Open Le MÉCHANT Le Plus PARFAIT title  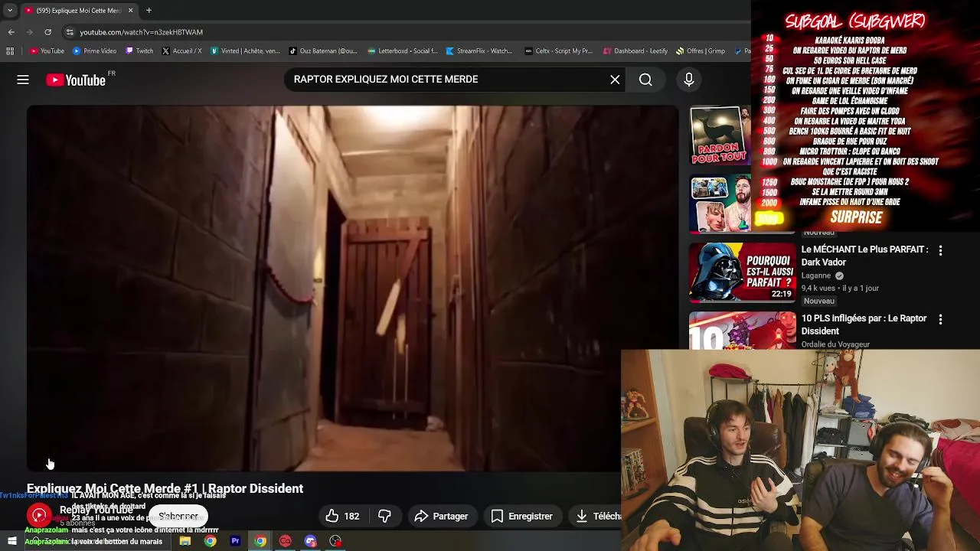(864, 256)
